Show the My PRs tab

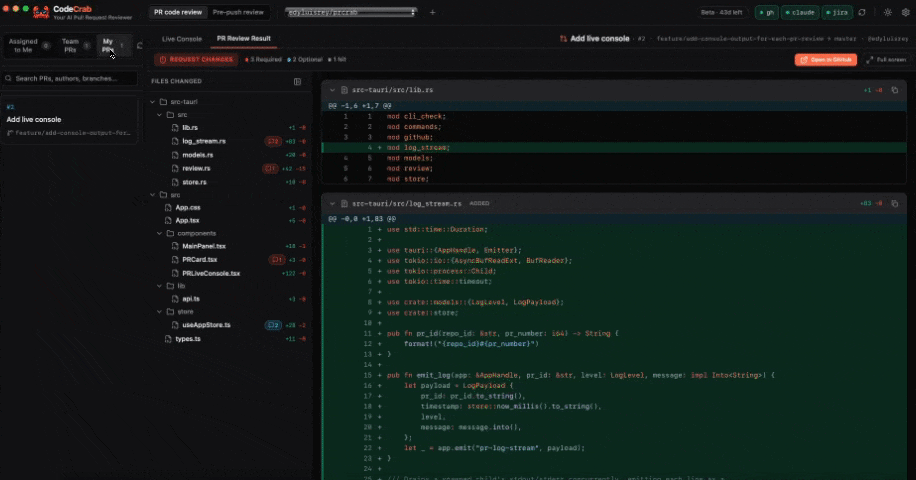click(113, 46)
